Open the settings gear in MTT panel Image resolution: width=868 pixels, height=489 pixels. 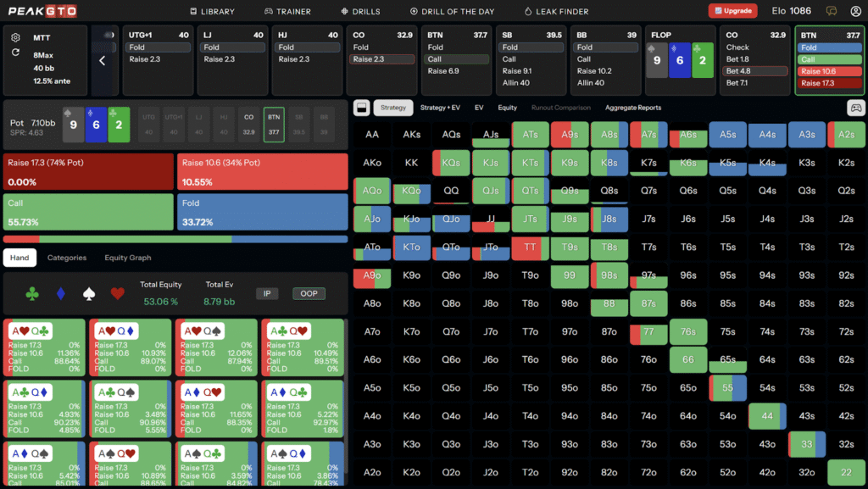tap(16, 38)
